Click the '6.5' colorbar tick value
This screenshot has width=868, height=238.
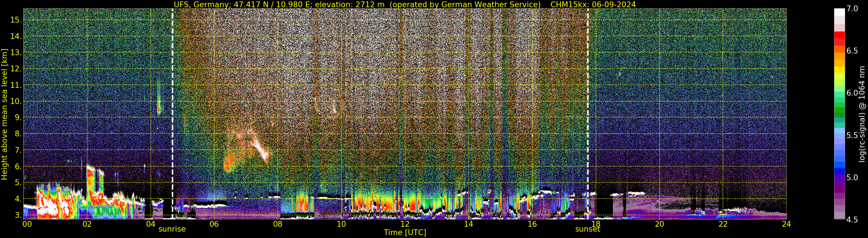[852, 51]
